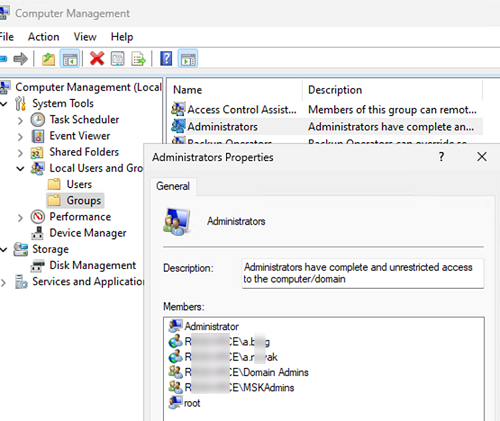Click the Domain Admins member group icon
The image size is (500, 421).
[175, 372]
